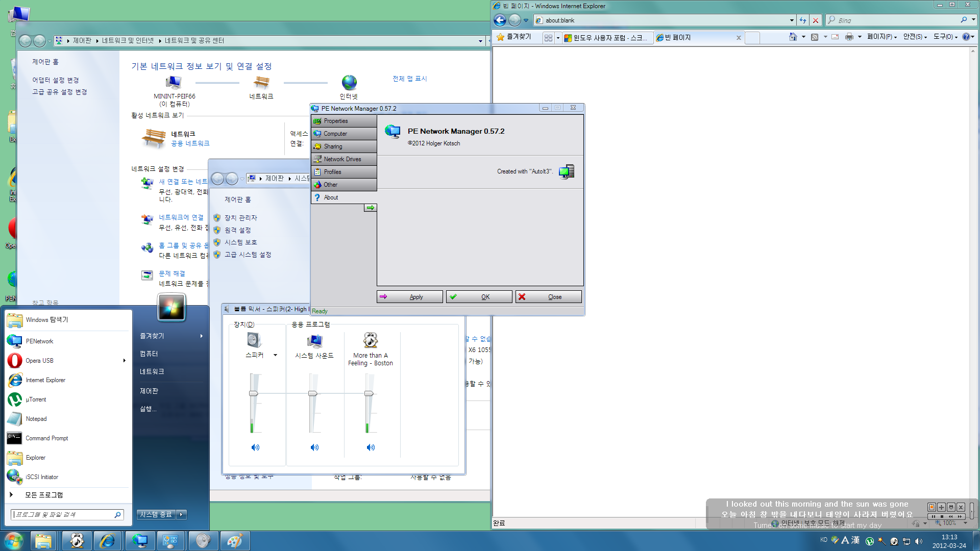Image resolution: width=980 pixels, height=551 pixels.
Task: Launch Internet Explorer from Start menu
Action: click(x=67, y=380)
